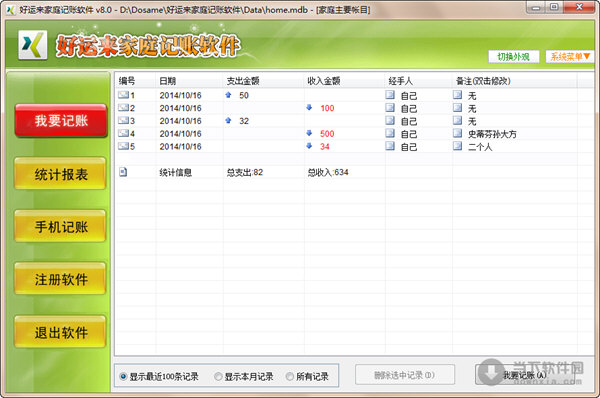
Task: Click the 退出软件 sidebar button
Action: (60, 332)
